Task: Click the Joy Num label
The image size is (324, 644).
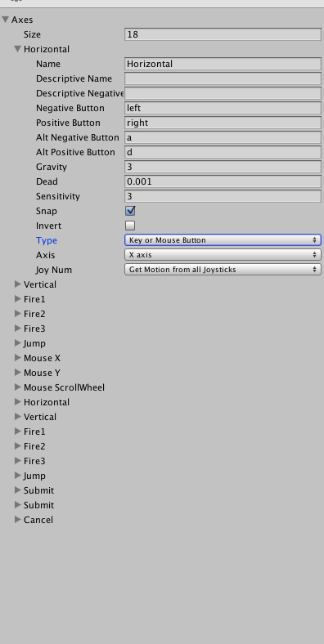Action: [x=54, y=270]
